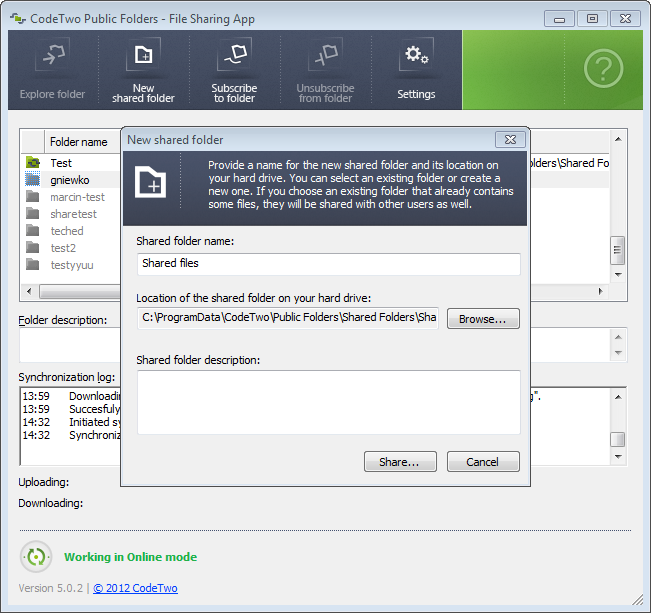Click folder list vertical scrollbar up arrow
651x613 pixels.
(x=618, y=139)
